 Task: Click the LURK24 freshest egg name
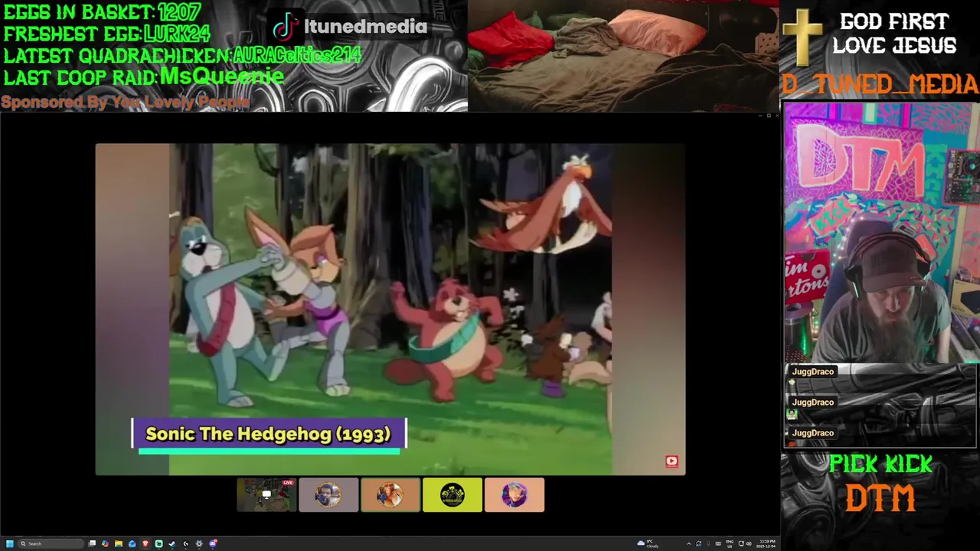point(177,34)
